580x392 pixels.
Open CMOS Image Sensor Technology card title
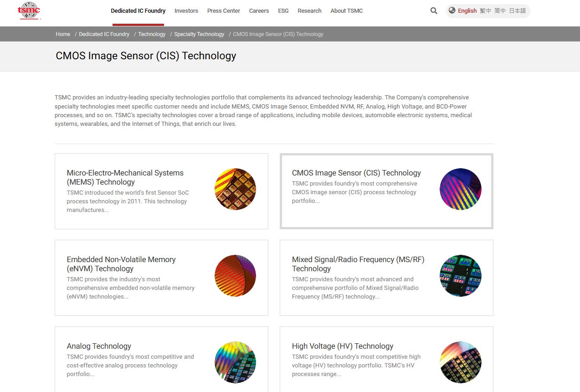click(x=356, y=173)
